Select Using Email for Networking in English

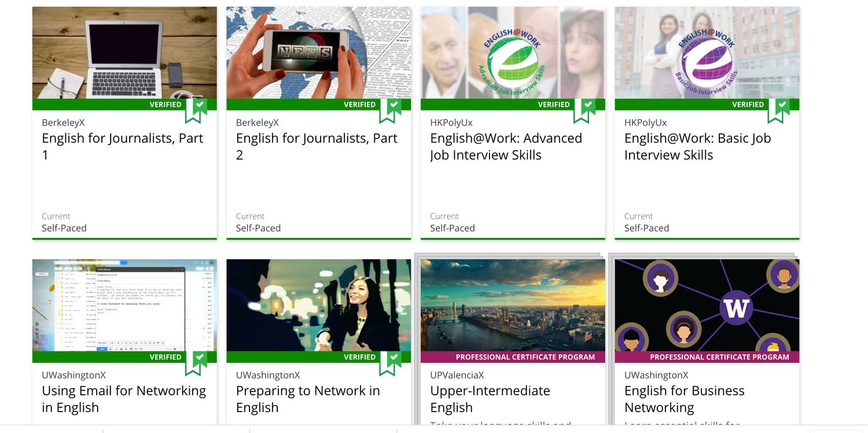tap(124, 399)
